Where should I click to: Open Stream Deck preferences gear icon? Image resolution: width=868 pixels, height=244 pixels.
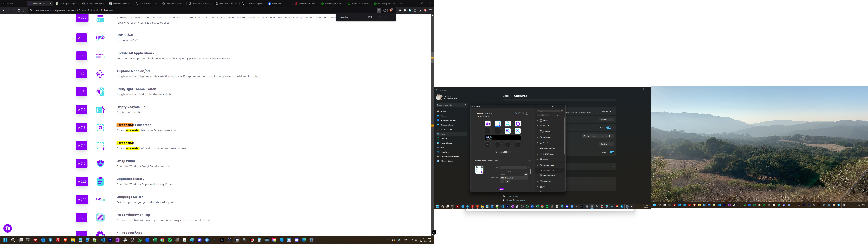tap(523, 114)
